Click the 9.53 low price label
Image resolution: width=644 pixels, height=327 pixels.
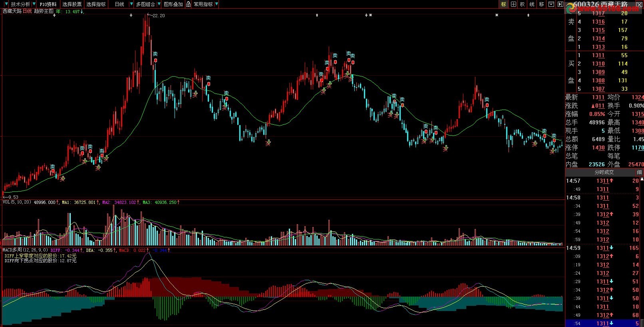[13, 197]
